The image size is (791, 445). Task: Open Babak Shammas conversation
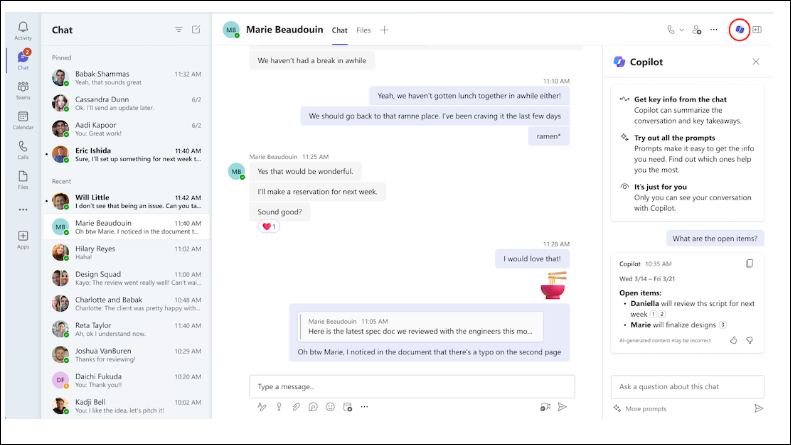click(127, 78)
